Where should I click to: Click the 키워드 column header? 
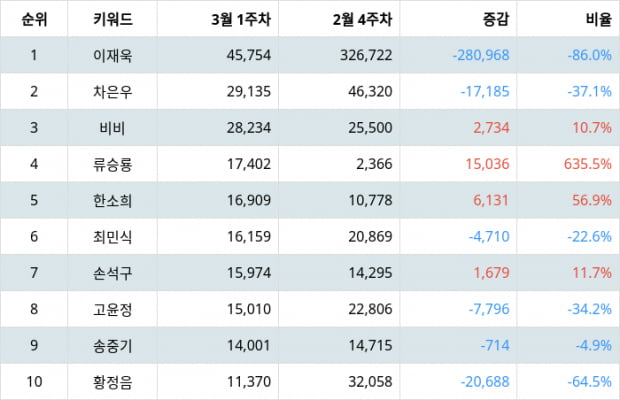113,19
